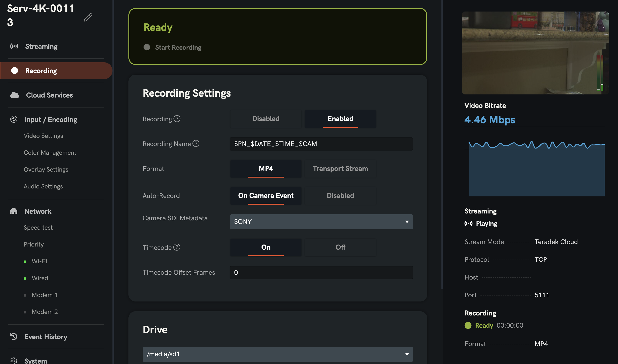Click the Cloud Services cloud icon
This screenshot has width=618, height=364.
coord(15,95)
